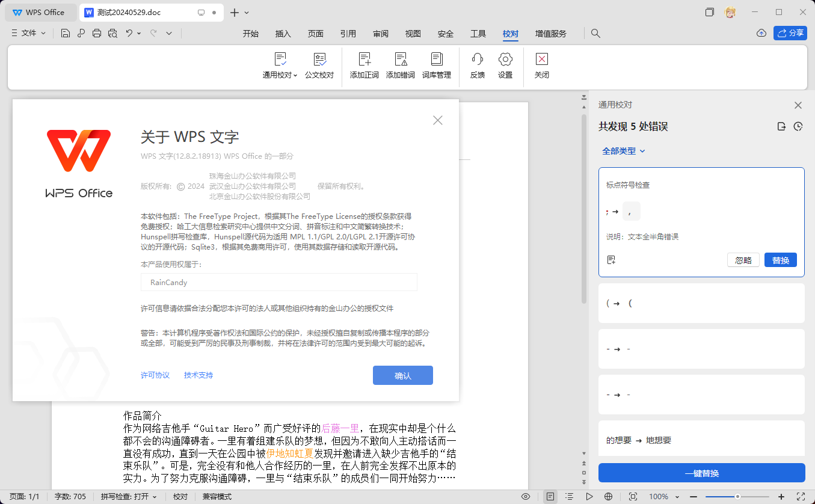Open the 视图 ribbon tab
This screenshot has width=815, height=504.
point(413,34)
